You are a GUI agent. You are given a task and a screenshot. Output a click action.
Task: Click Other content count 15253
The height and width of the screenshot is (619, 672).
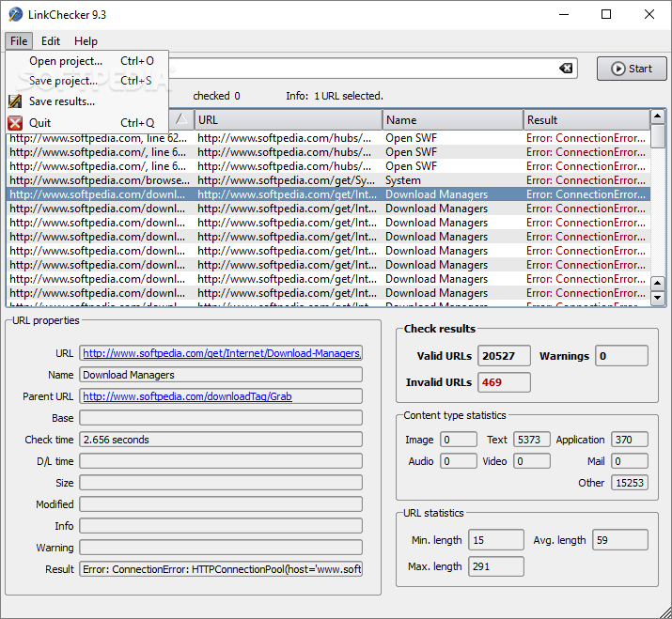(630, 483)
